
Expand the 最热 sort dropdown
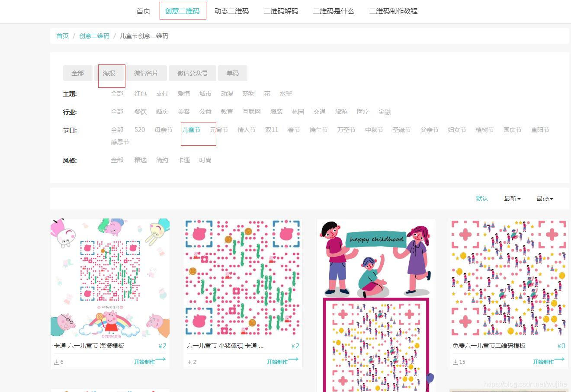click(545, 199)
